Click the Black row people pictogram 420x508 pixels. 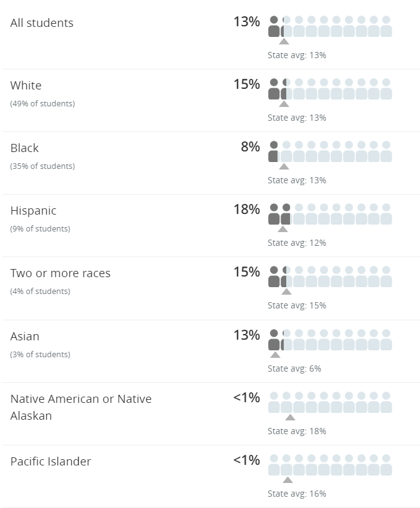pyautogui.click(x=330, y=152)
